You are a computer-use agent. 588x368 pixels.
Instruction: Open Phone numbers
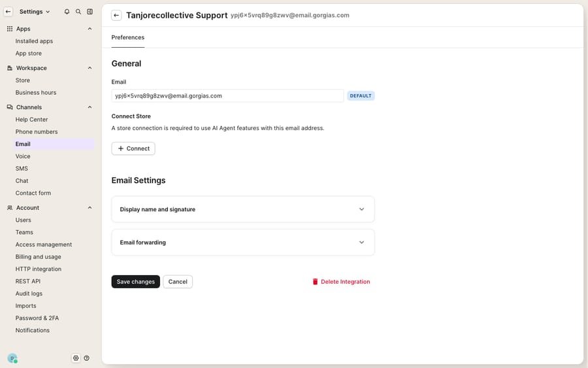37,132
